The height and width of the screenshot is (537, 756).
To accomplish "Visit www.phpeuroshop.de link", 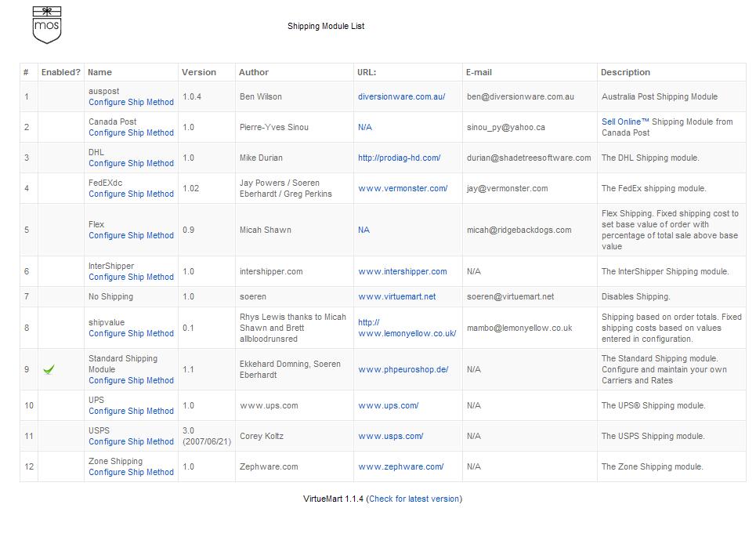I will click(x=403, y=370).
